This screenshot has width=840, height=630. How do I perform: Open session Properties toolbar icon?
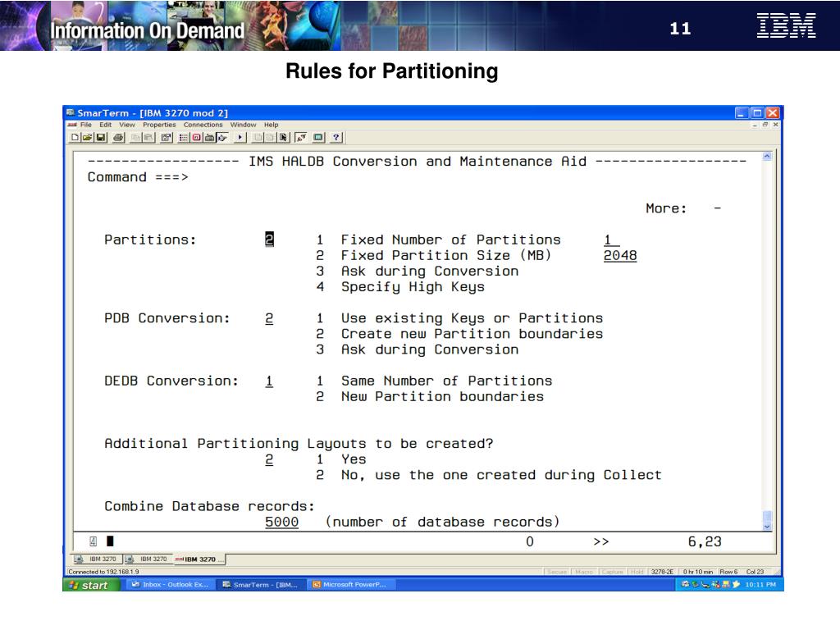pyautogui.click(x=166, y=137)
